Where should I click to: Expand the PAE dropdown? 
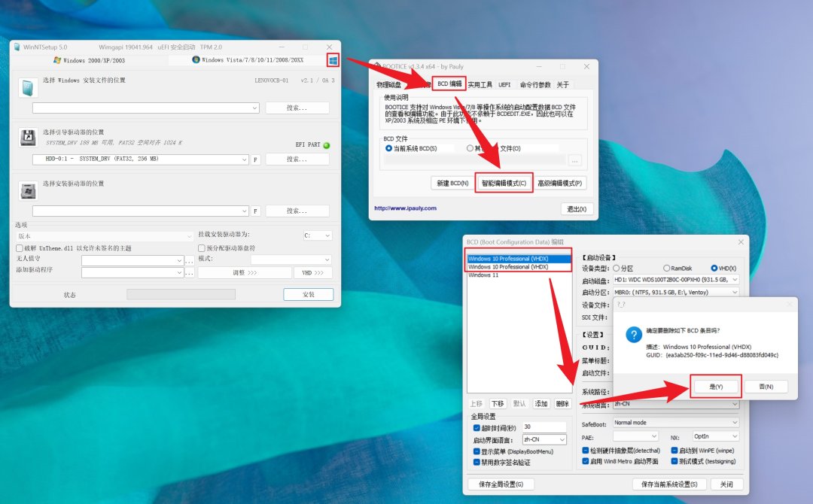(x=635, y=436)
